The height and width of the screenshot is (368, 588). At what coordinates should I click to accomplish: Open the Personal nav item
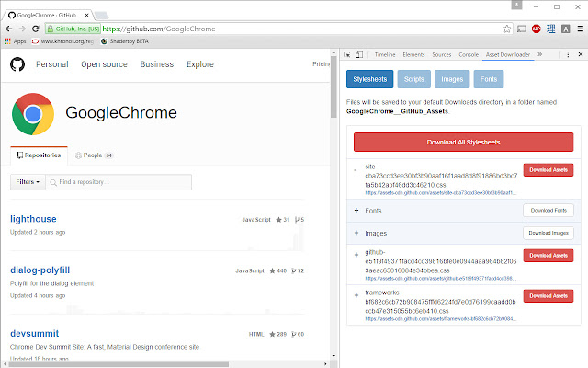pos(52,64)
